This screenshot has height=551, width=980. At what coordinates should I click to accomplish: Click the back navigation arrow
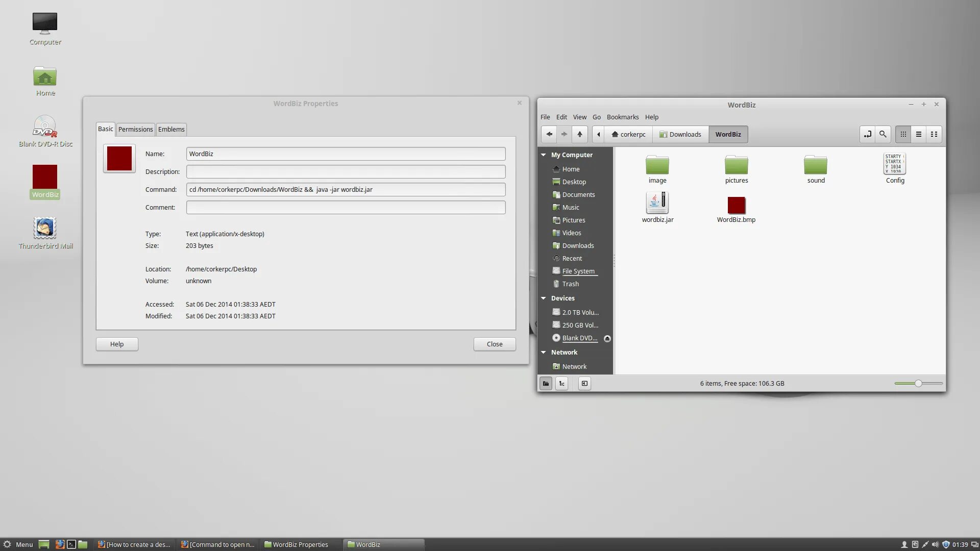[x=549, y=134]
